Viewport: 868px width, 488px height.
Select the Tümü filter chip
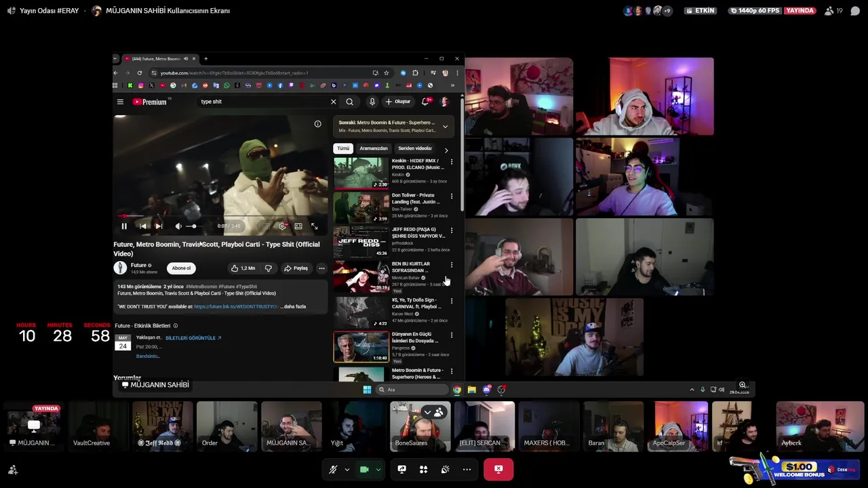click(x=343, y=148)
